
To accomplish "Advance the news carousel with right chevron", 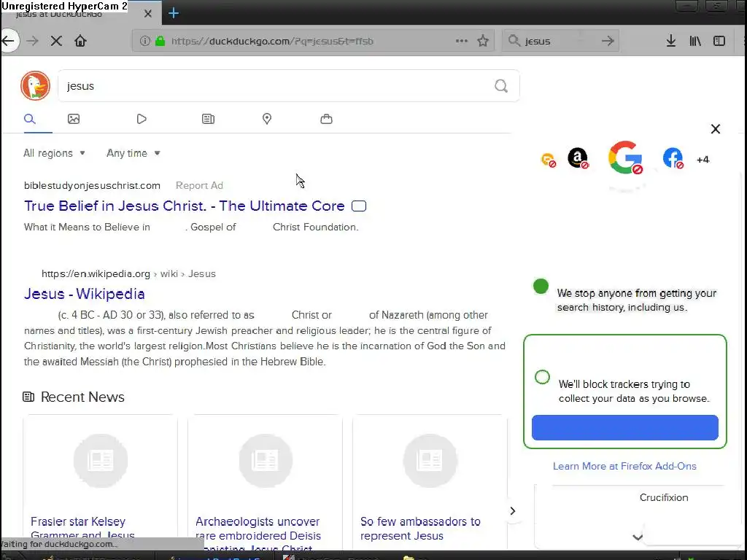I will 513,511.
